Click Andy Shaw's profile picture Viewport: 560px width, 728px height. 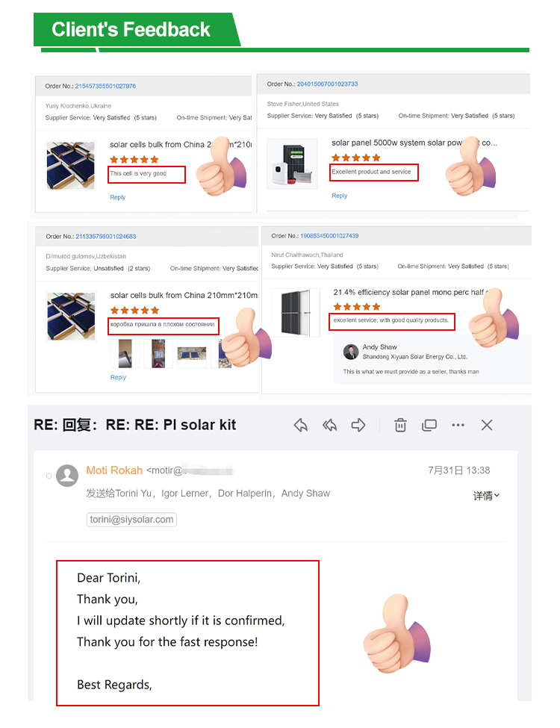[351, 352]
